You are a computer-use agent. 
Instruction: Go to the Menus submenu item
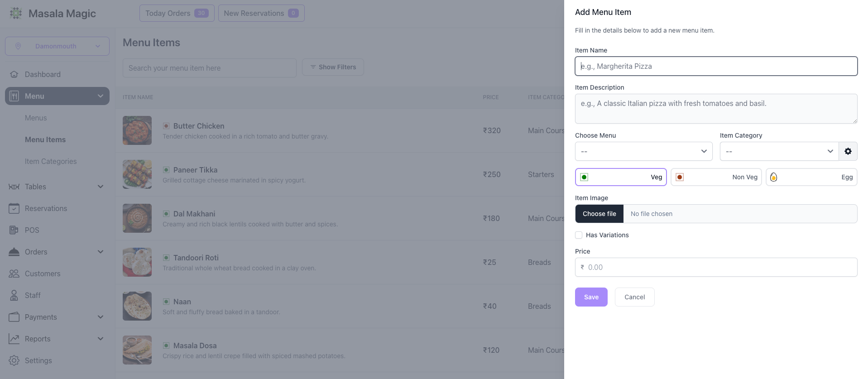36,118
